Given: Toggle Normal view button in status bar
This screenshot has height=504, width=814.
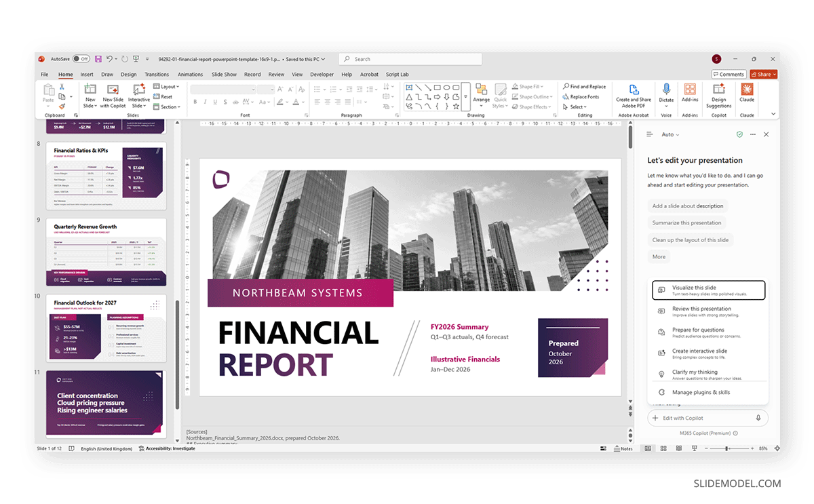Looking at the screenshot, I should (648, 448).
